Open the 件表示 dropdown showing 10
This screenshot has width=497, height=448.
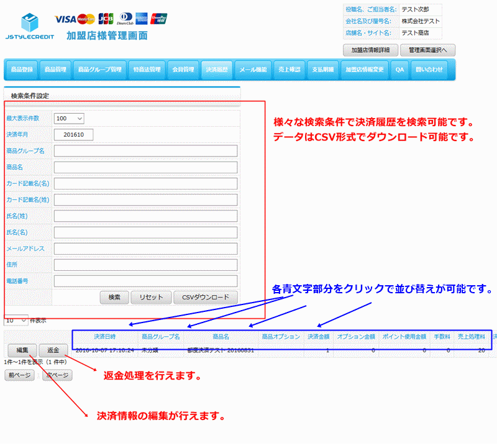pos(16,321)
